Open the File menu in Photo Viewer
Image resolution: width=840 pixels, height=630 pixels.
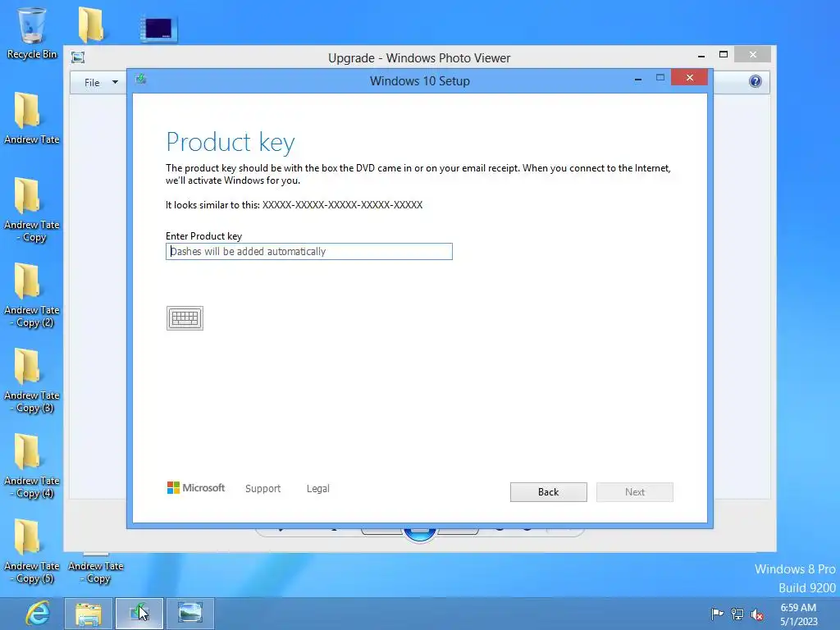92,83
